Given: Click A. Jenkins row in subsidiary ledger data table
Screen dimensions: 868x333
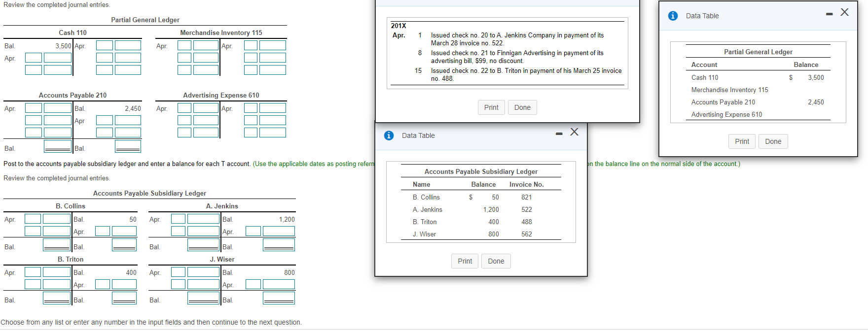Looking at the screenshot, I should [x=481, y=209].
